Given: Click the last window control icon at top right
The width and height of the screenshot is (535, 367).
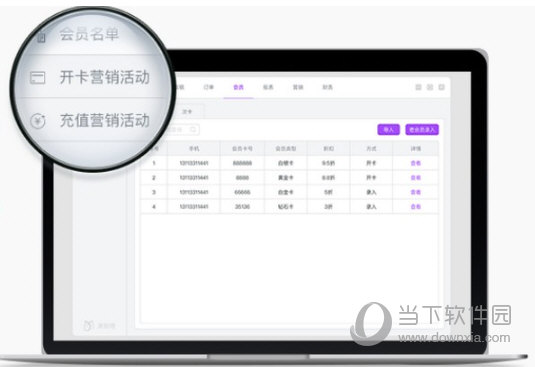Looking at the screenshot, I should 442,87.
